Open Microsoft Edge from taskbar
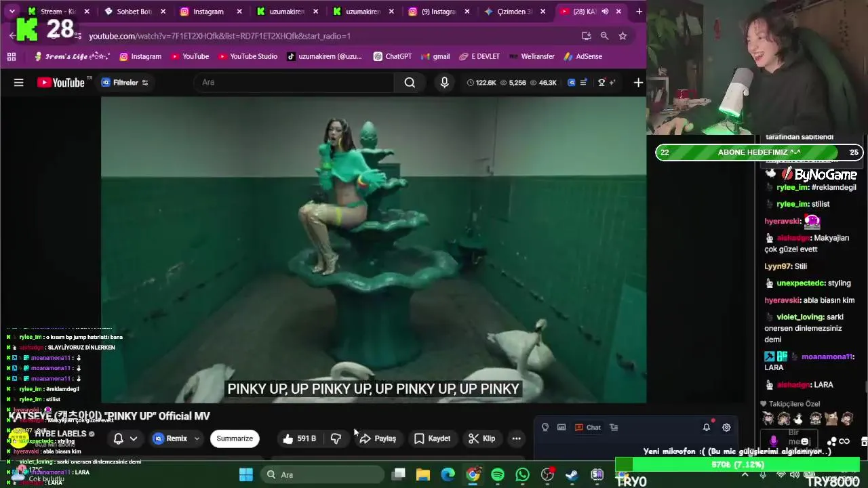The image size is (868, 488). (x=448, y=474)
